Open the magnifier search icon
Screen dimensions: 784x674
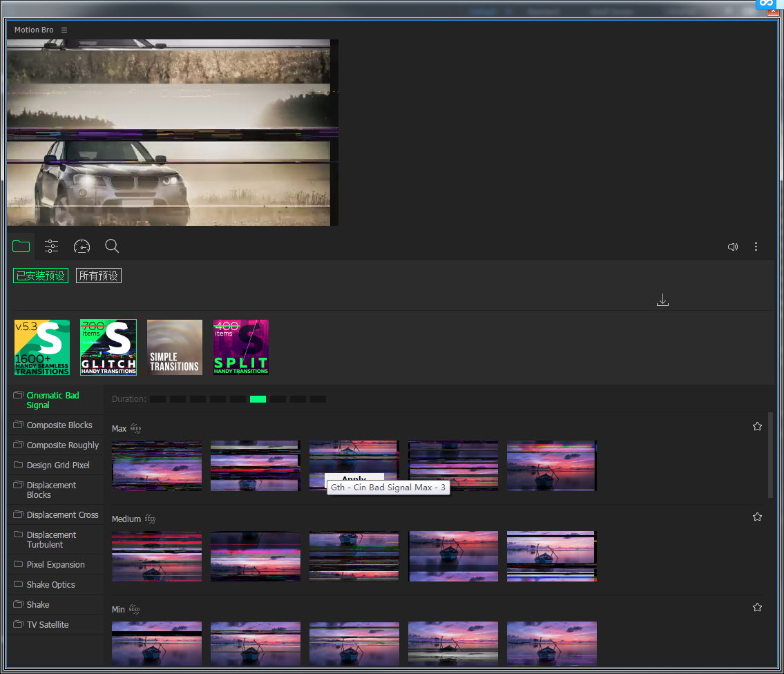coord(112,246)
